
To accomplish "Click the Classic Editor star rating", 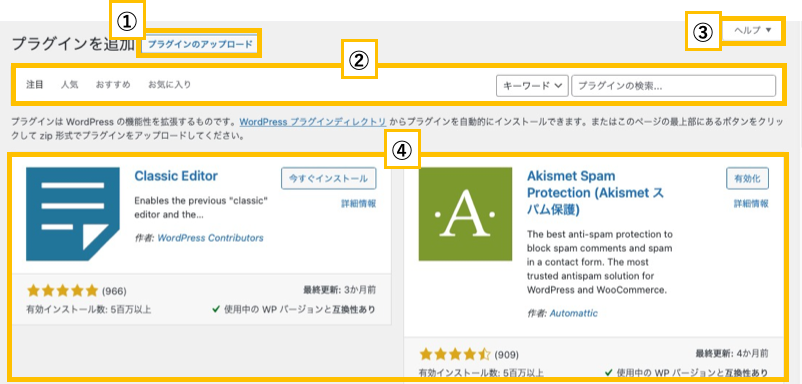I will pyautogui.click(x=62, y=291).
